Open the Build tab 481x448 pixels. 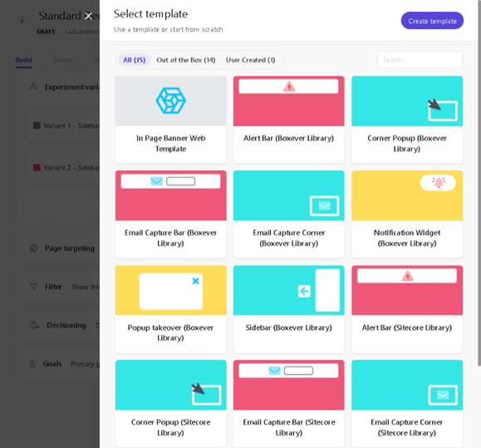coord(23,60)
